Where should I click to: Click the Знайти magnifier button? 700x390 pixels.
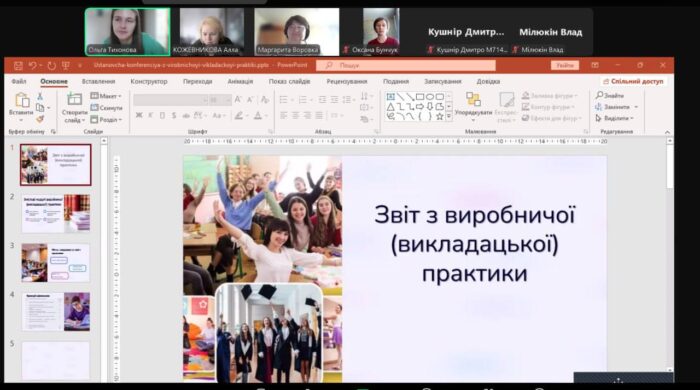click(610, 95)
